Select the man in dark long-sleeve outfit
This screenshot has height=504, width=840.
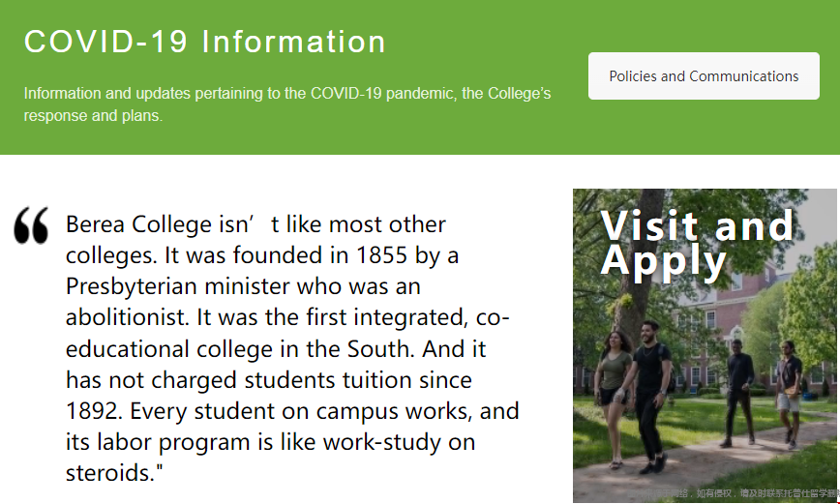click(738, 393)
